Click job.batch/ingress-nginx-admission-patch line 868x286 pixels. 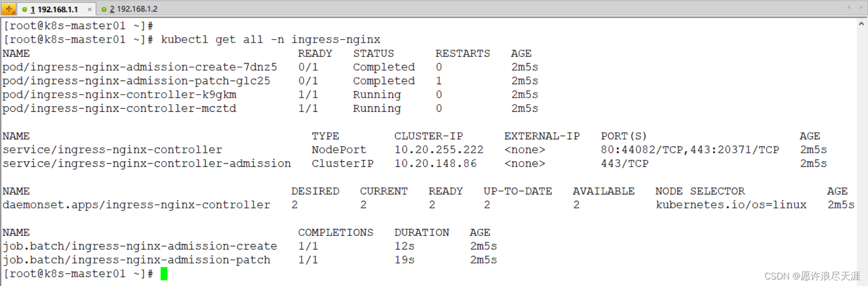coord(136,260)
